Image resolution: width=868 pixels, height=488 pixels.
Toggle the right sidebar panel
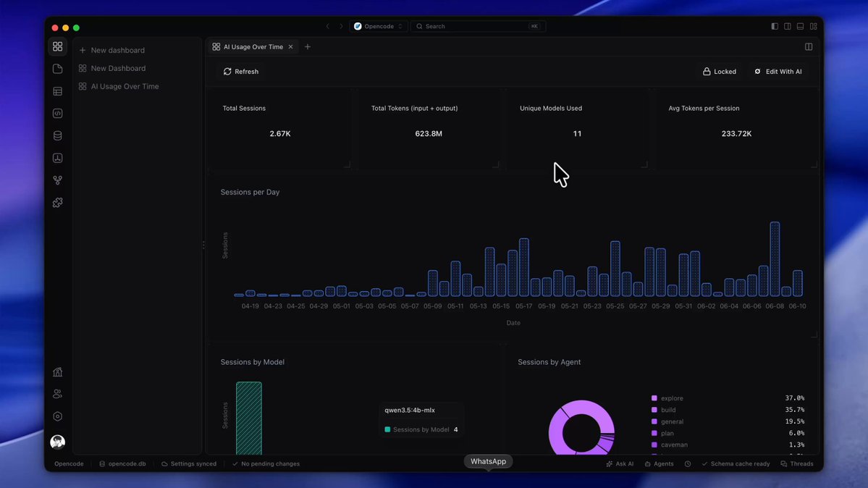tap(787, 27)
